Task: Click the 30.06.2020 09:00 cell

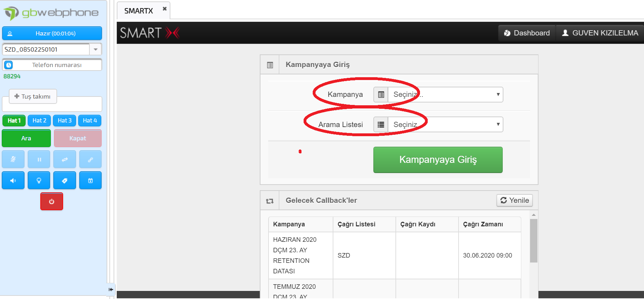Action: [x=490, y=255]
